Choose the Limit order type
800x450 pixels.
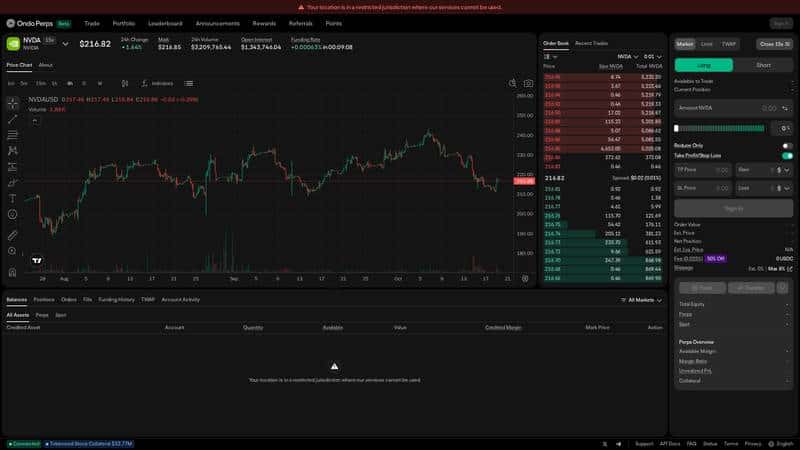coord(706,44)
